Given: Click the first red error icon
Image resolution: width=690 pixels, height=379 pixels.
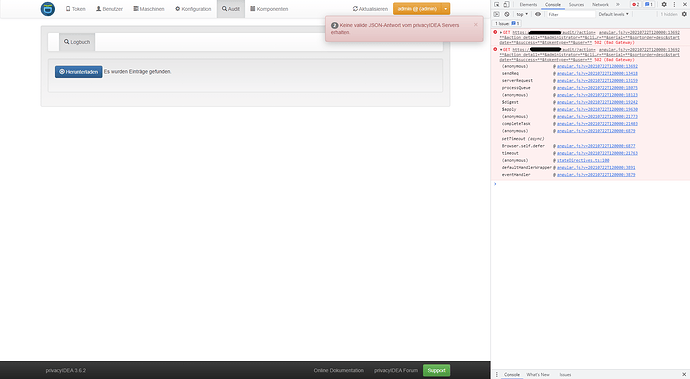Looking at the screenshot, I should click(x=495, y=32).
